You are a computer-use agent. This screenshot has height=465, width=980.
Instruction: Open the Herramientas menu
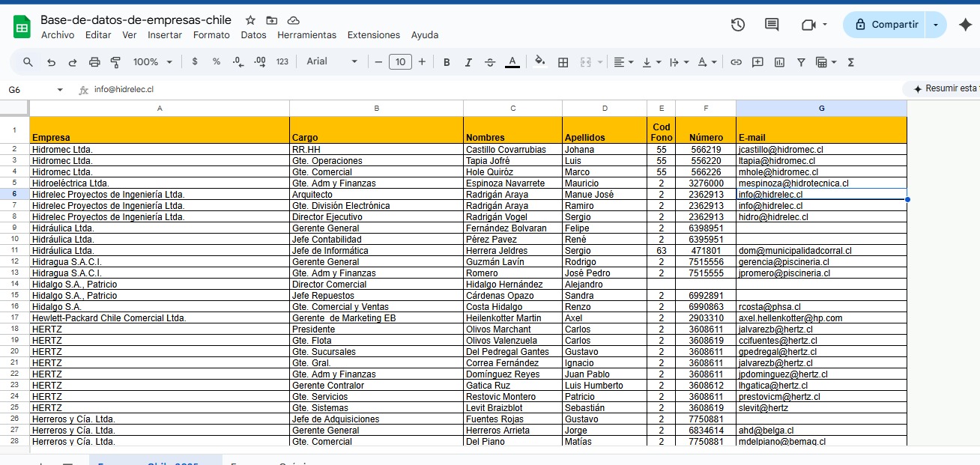click(x=307, y=35)
